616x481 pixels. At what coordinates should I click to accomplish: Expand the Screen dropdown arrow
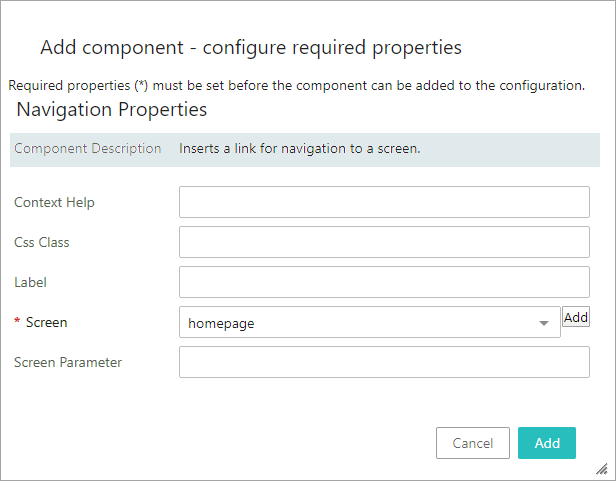(543, 323)
